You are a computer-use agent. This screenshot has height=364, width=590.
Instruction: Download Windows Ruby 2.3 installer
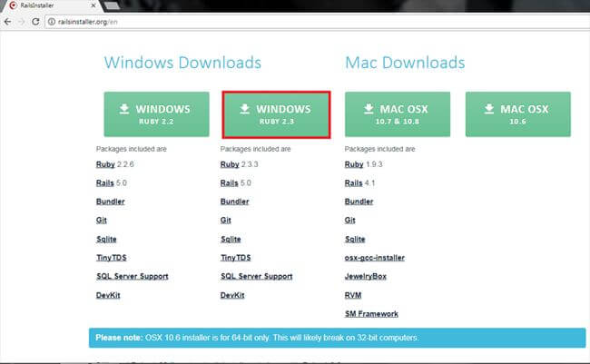(277, 114)
